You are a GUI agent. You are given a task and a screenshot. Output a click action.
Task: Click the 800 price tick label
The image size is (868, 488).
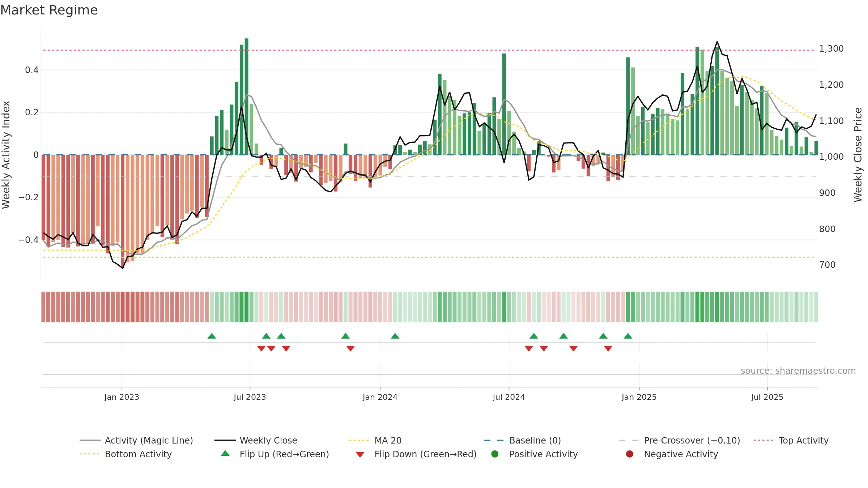[x=827, y=229]
